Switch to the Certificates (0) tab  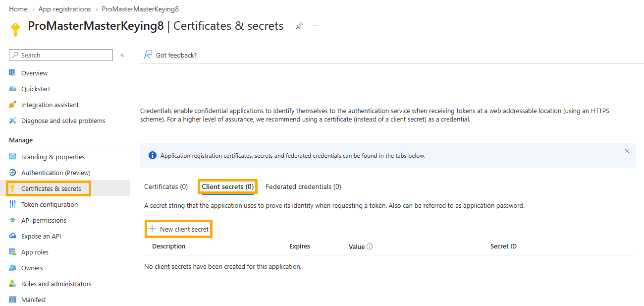tap(166, 186)
